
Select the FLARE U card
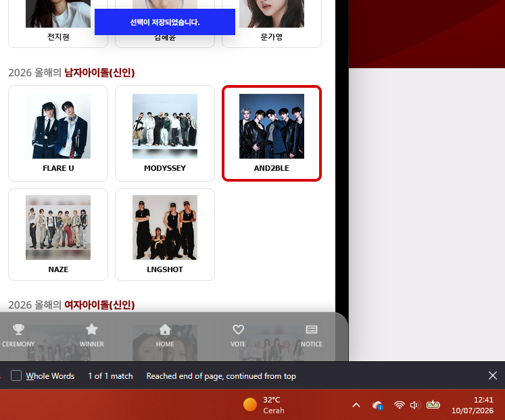58,133
